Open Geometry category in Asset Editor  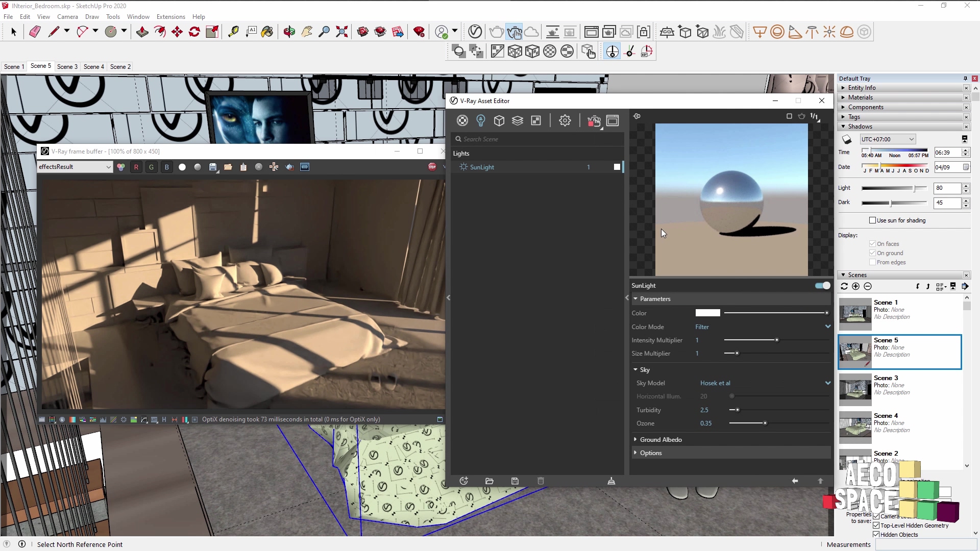click(499, 120)
